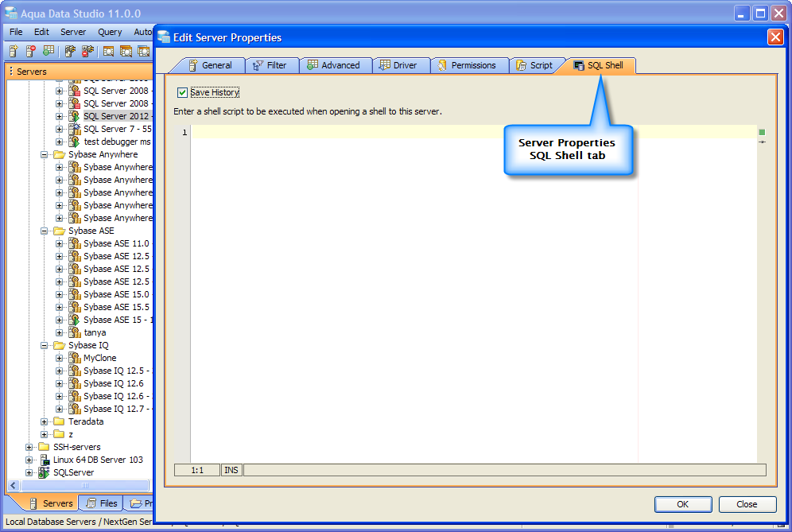
Task: Open the Script tab
Action: point(535,65)
